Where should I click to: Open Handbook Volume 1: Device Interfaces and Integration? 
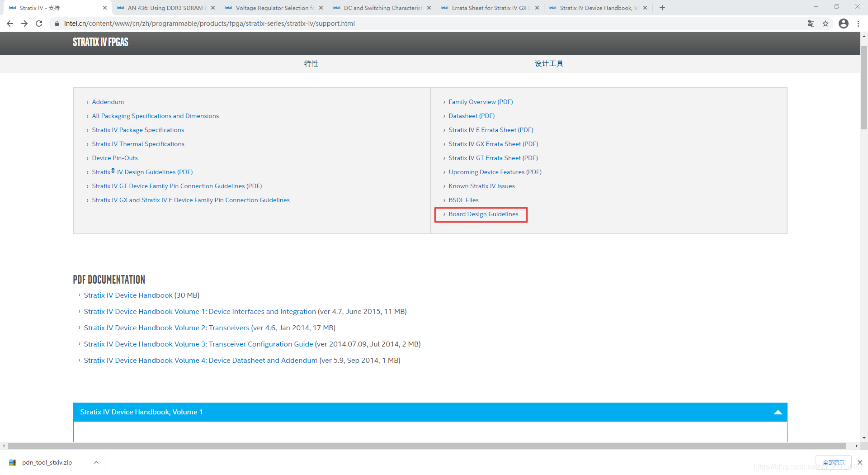click(x=200, y=312)
